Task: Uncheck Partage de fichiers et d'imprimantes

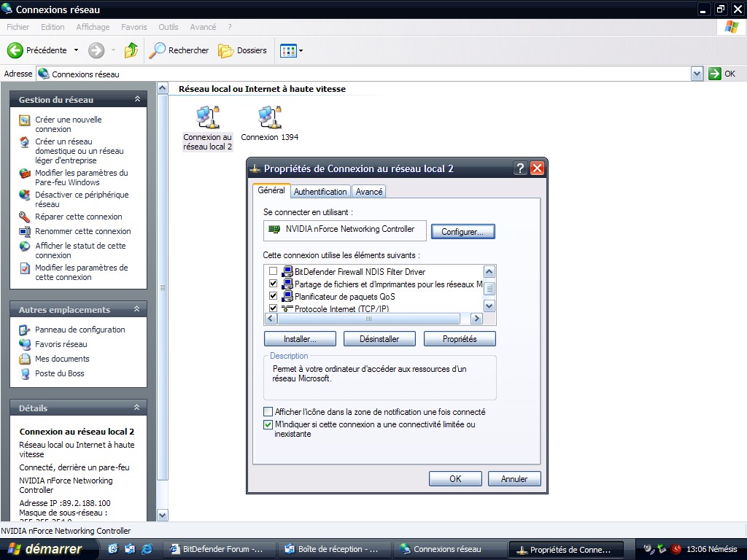Action: click(x=273, y=284)
